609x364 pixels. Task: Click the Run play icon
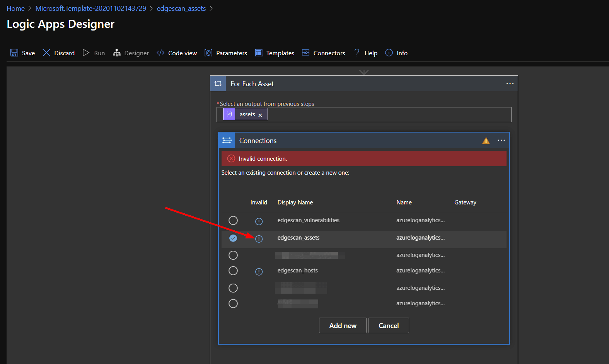pos(86,53)
